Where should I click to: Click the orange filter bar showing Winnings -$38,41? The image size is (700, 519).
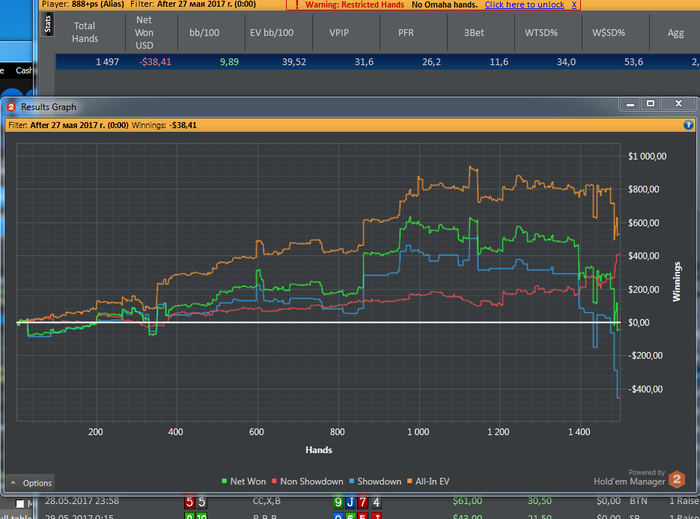click(x=350, y=125)
